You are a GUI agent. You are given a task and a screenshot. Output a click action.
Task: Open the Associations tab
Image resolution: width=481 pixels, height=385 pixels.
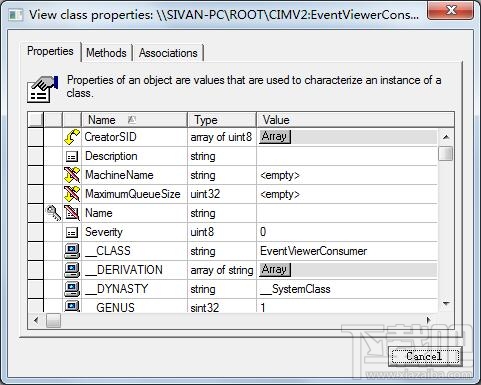pos(168,53)
